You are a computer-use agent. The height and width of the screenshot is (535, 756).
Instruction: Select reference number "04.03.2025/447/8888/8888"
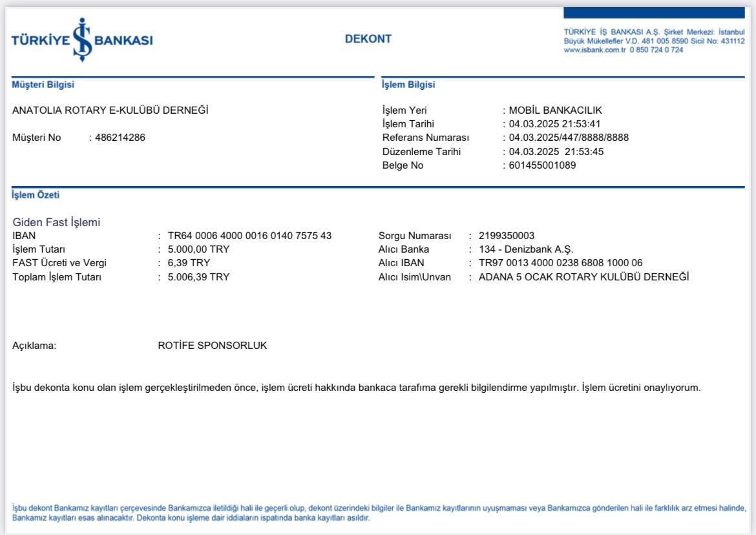tap(569, 138)
